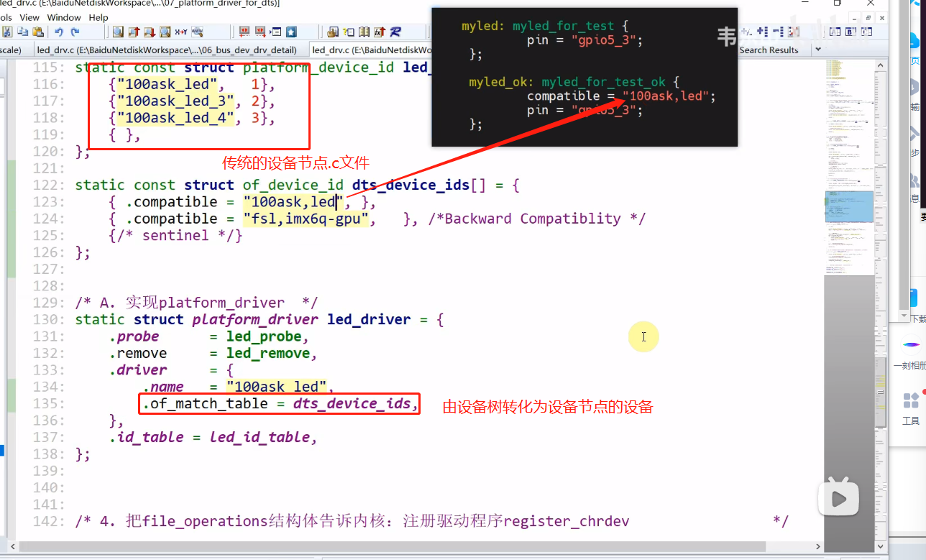Click the Go To Line icon
The height and width of the screenshot is (560, 926).
tap(275, 32)
